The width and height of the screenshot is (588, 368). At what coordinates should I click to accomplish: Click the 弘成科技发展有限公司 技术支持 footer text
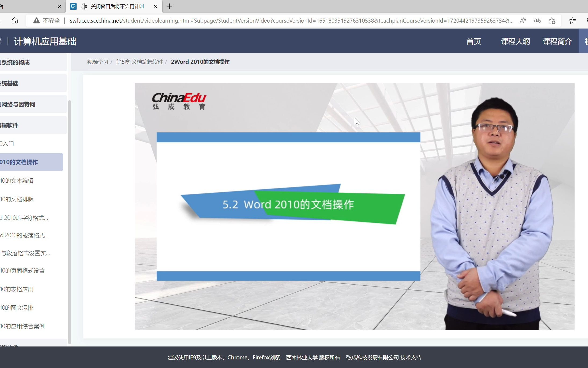pos(383,357)
